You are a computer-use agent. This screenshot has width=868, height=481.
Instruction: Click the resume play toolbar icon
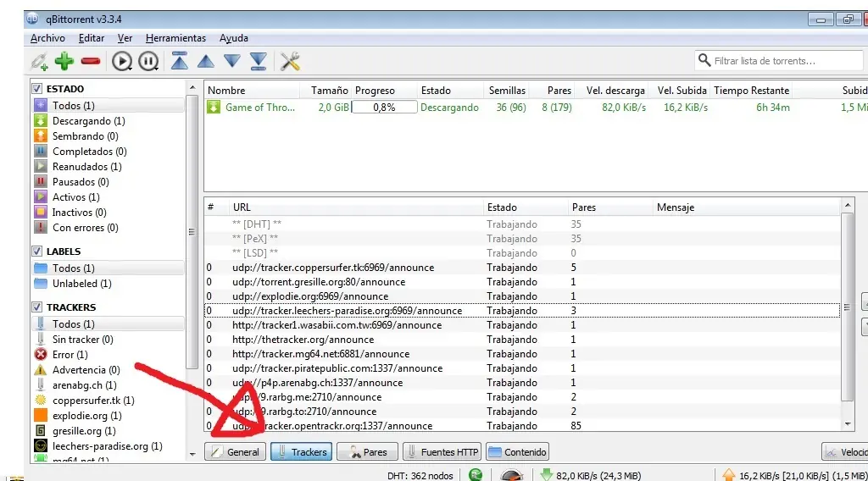pos(122,61)
